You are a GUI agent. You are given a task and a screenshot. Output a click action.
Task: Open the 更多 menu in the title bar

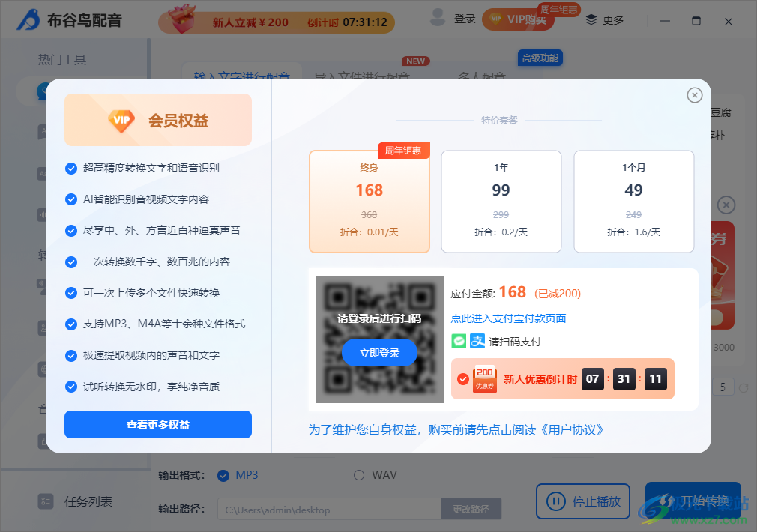(x=604, y=20)
